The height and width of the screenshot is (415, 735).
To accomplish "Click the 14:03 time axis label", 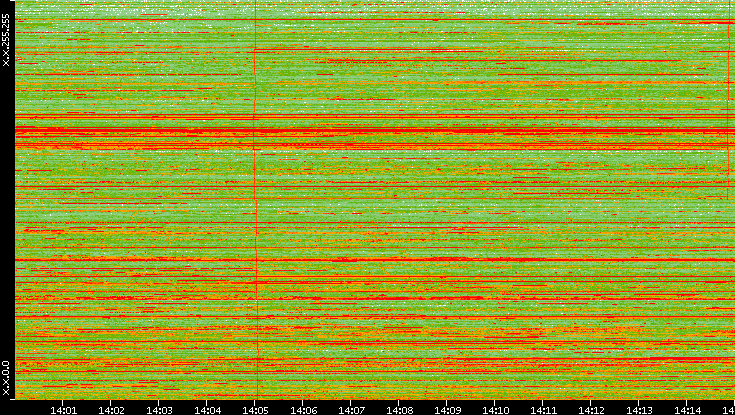I will (x=159, y=410).
